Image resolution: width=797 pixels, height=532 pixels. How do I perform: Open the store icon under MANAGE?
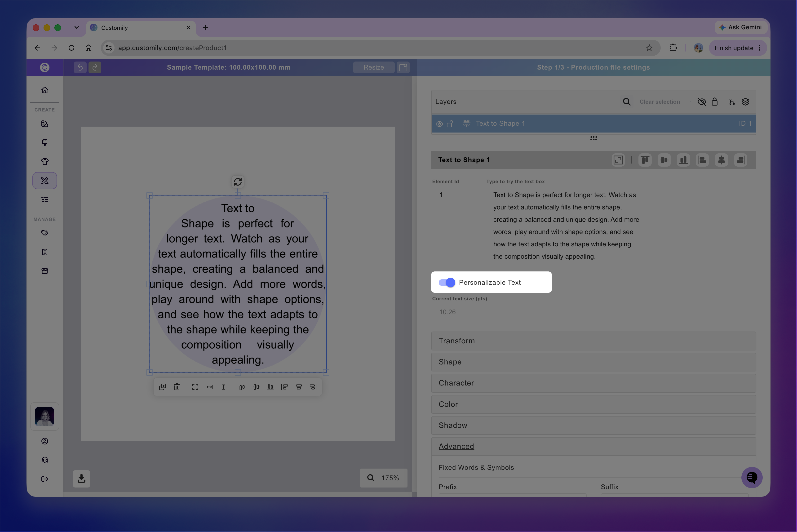pyautogui.click(x=45, y=271)
